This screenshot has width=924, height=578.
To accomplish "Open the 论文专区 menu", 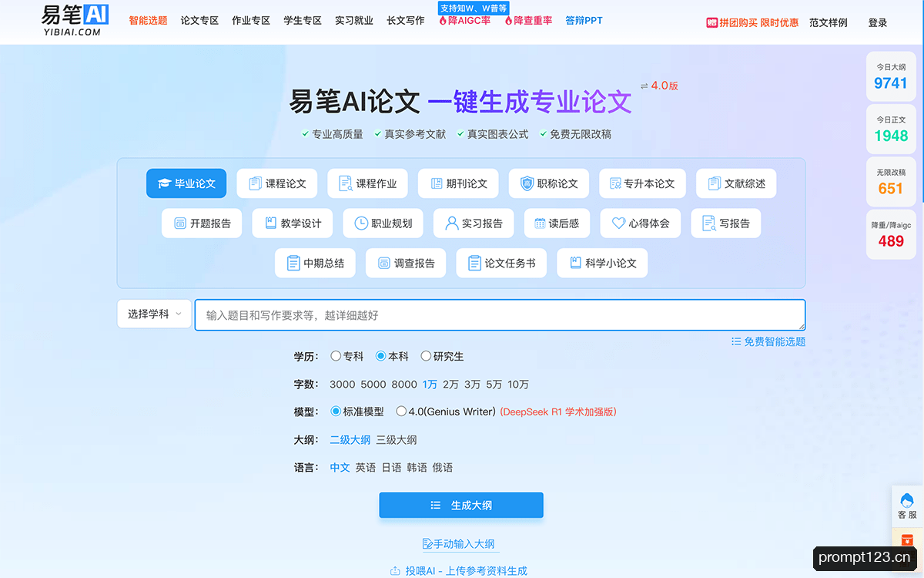I will pyautogui.click(x=199, y=21).
